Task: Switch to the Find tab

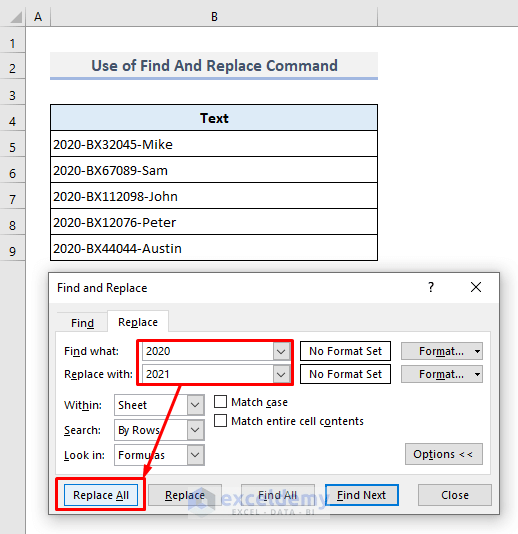Action: 82,323
